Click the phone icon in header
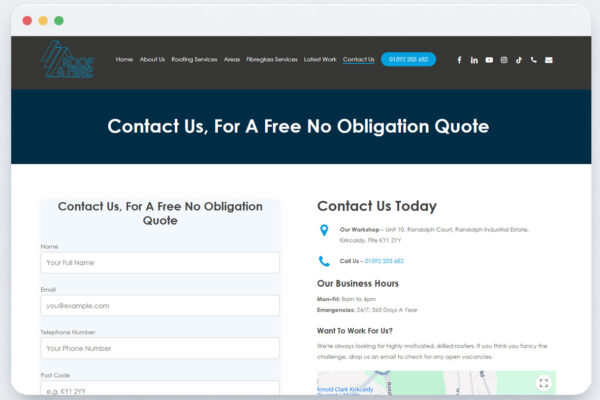This screenshot has width=600, height=400. tap(534, 60)
